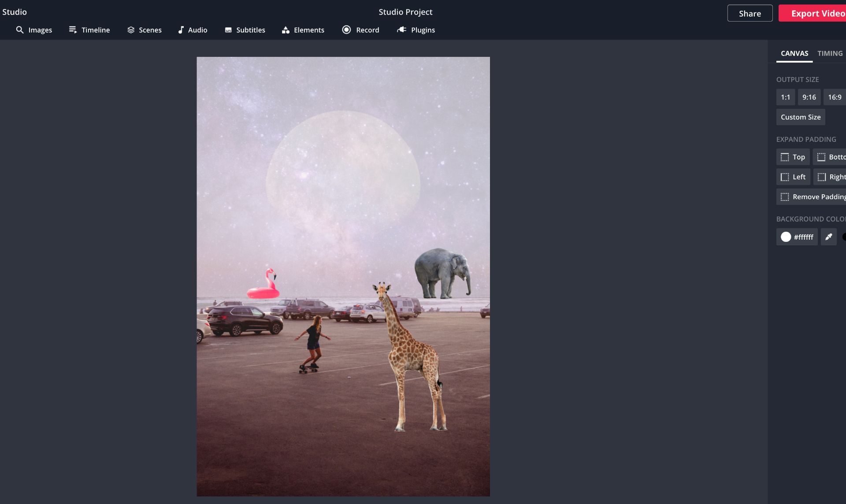Open the Scenes panel

(145, 30)
